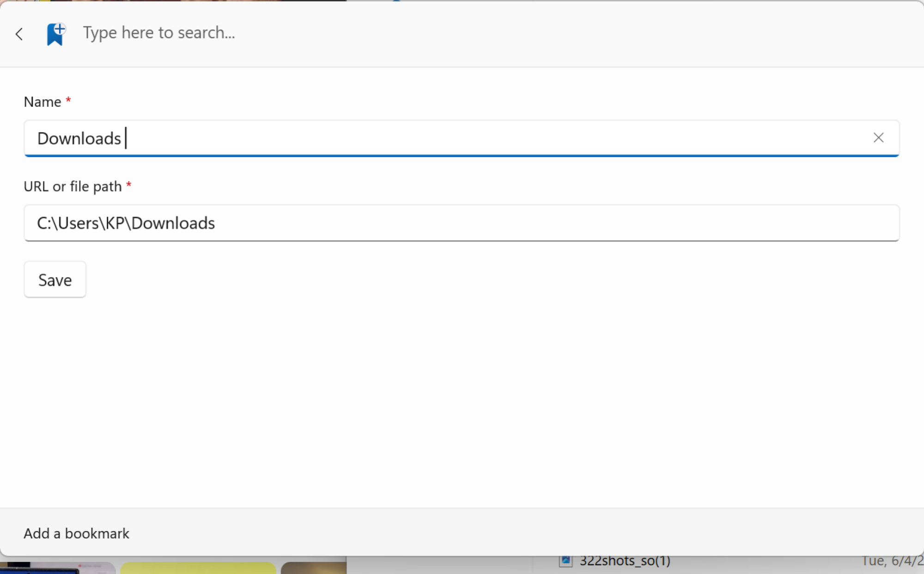Click into the Name field containing Downloads
The image size is (924, 574).
461,138
